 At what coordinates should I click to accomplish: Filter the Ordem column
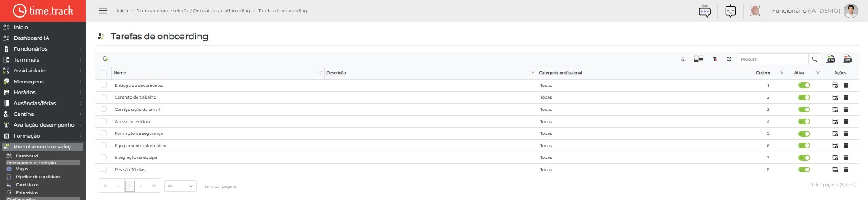[782, 73]
